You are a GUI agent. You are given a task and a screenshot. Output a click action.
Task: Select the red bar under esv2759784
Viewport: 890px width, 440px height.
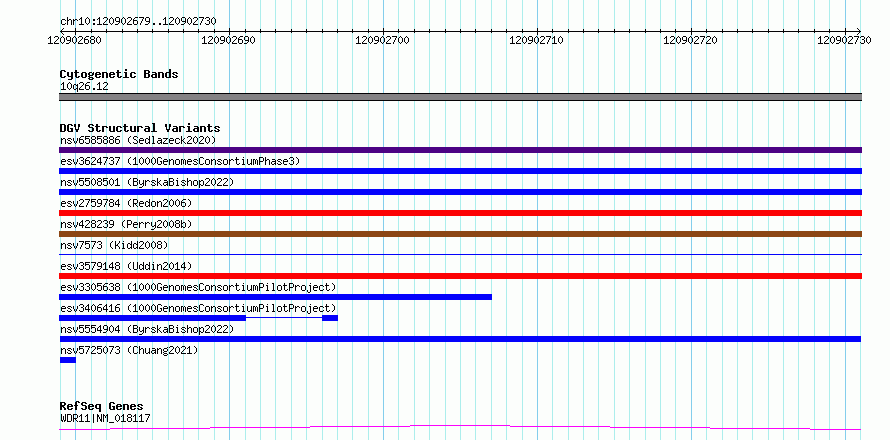(460, 213)
